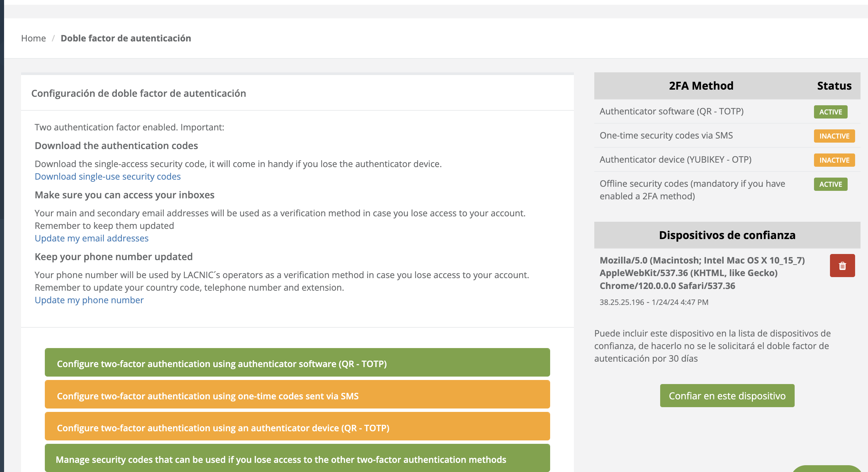Viewport: 868px width, 472px height.
Task: Configure 2FA using an authenticator device
Action: point(297,426)
